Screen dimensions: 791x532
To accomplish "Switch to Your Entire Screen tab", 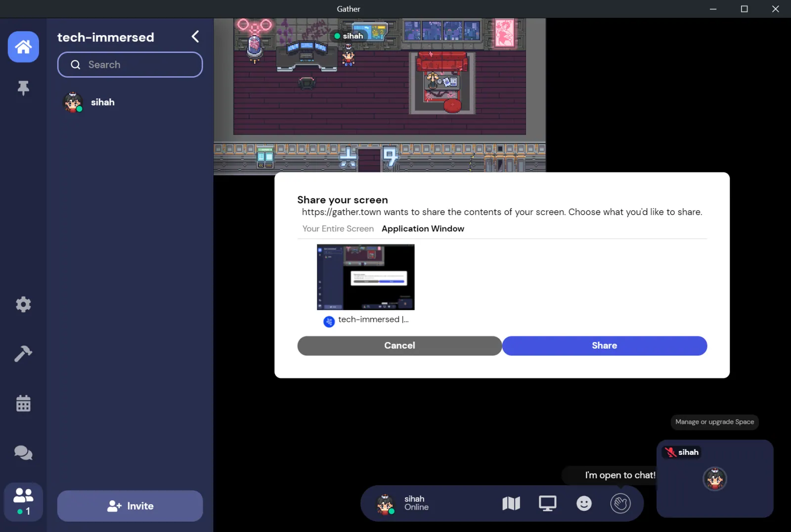I will [338, 228].
